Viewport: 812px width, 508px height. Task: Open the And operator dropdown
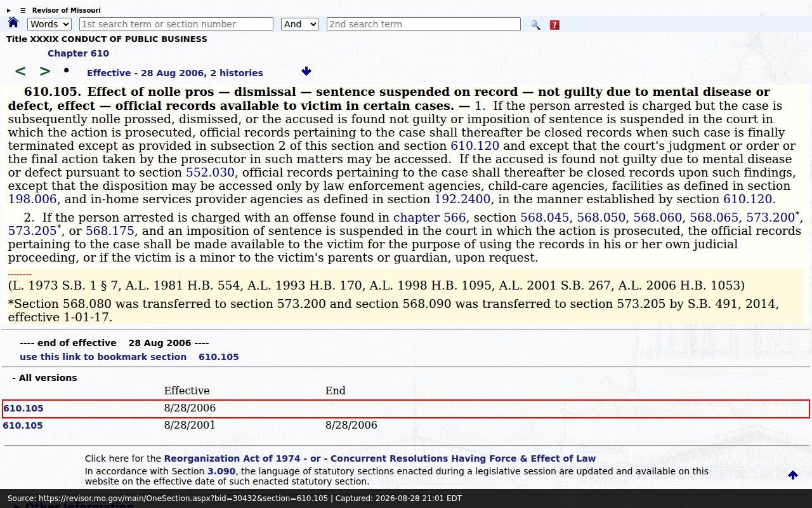pos(300,24)
